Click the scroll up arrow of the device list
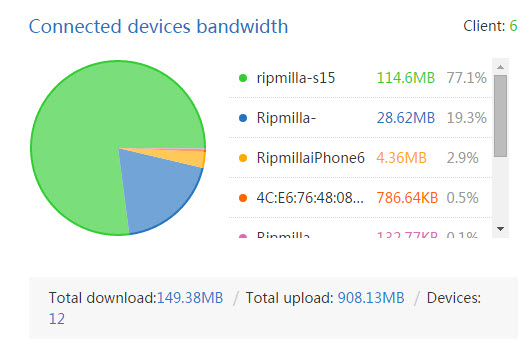This screenshot has height=361, width=532. (500, 67)
